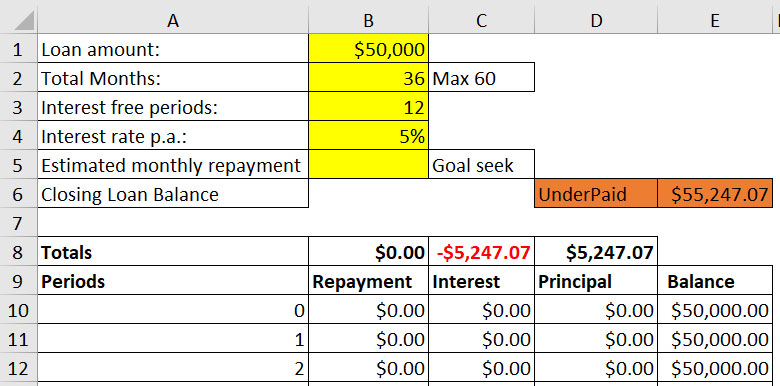Select row 7 header
This screenshot has width=780, height=386.
tap(18, 222)
